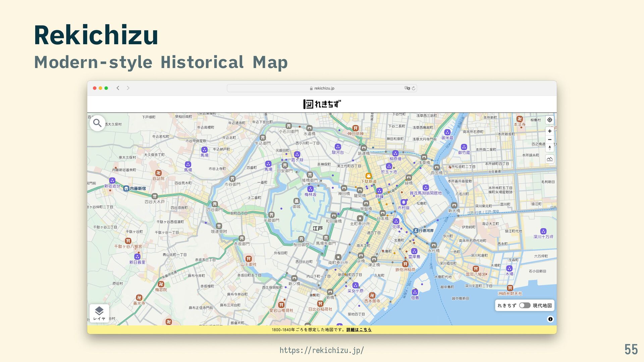Switch the toggle to 現代地図
Image resolution: width=644 pixels, height=362 pixels.
[525, 305]
